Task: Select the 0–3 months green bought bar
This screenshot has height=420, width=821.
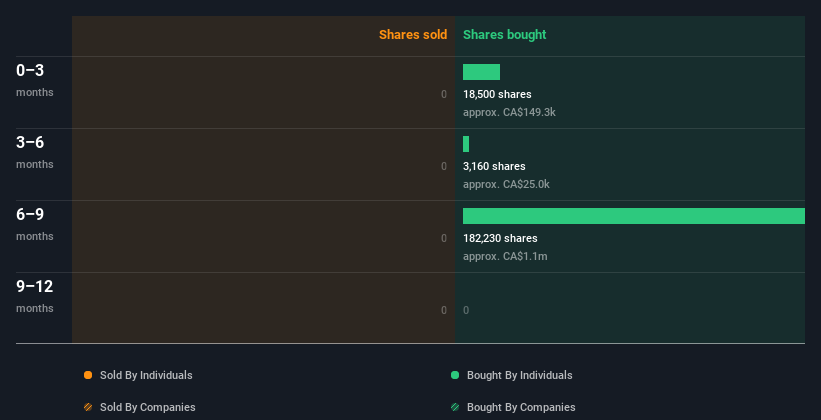Action: [x=481, y=72]
